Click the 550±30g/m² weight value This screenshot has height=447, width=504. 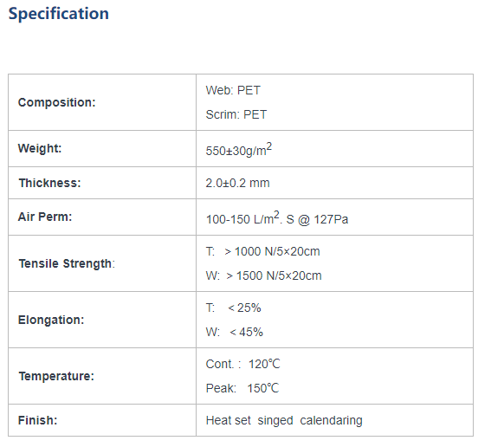[239, 150]
